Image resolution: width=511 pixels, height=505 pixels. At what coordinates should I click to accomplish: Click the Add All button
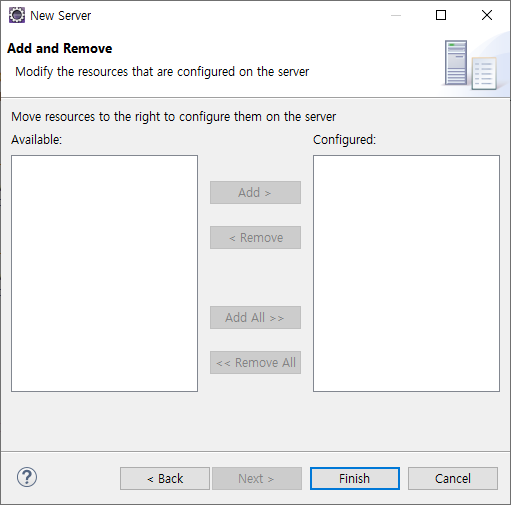[x=255, y=317]
